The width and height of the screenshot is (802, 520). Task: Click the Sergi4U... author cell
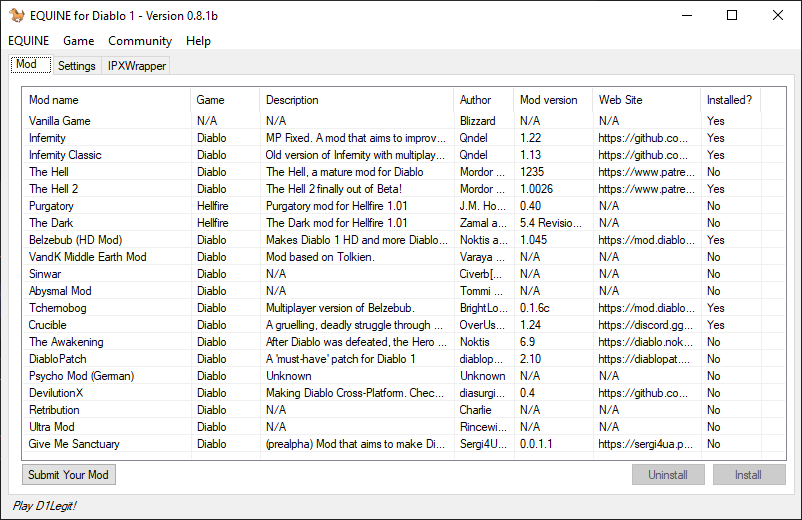[x=483, y=443]
